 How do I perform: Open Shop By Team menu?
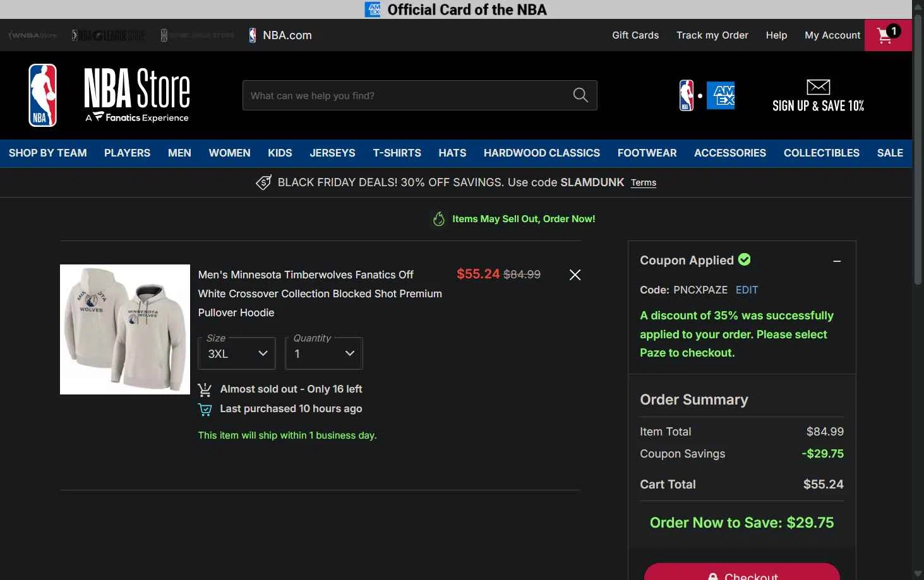click(48, 153)
